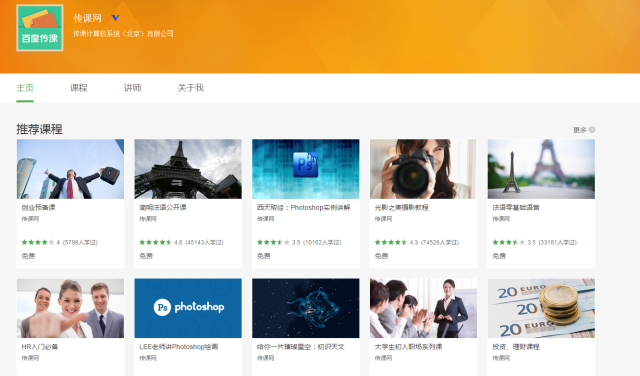Click 传课网 provider under 创业预备课

(x=30, y=219)
